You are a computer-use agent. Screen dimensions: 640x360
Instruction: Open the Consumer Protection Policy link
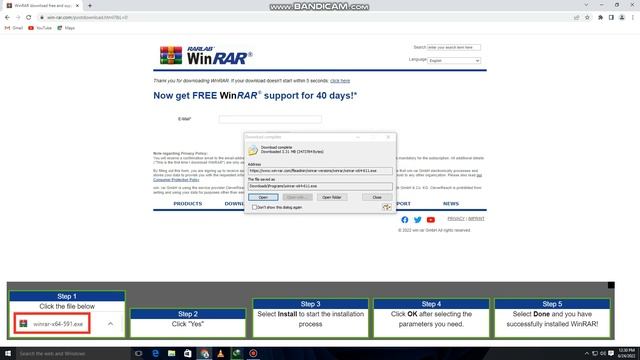(x=176, y=180)
